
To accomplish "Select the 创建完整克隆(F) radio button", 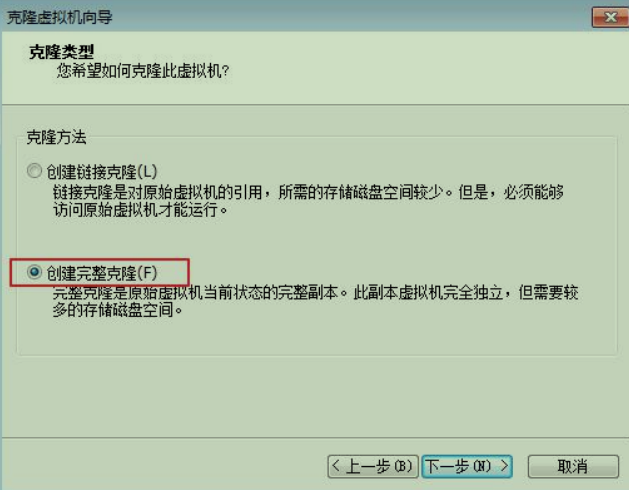I will click(34, 272).
